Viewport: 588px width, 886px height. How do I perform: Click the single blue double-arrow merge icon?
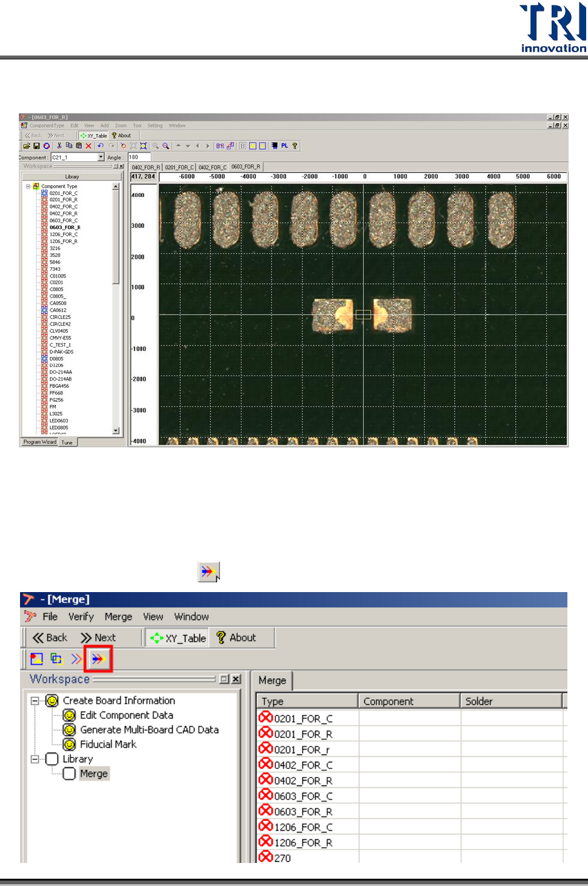[76, 659]
